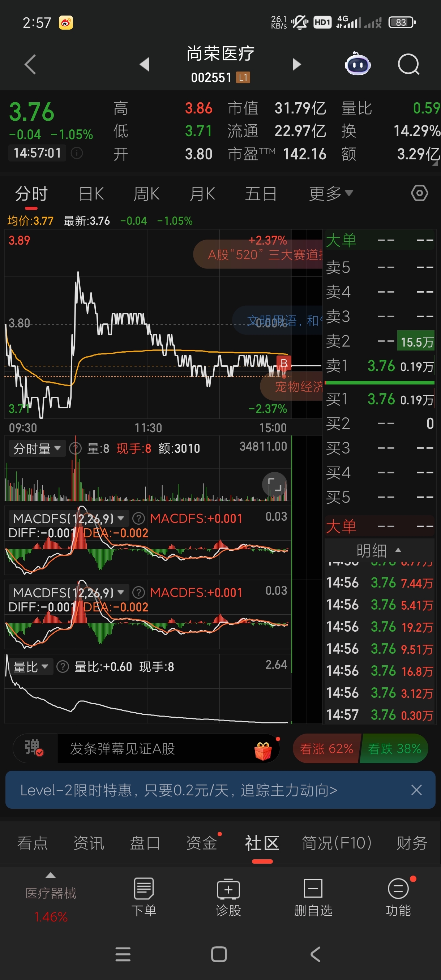
Task: Tap info icon beside 14:57:01
Action: point(77,153)
